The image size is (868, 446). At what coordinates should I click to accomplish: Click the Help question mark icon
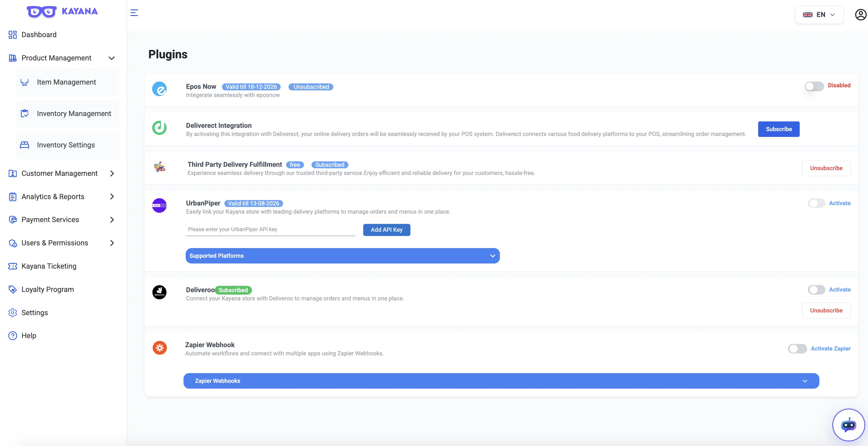tap(12, 336)
